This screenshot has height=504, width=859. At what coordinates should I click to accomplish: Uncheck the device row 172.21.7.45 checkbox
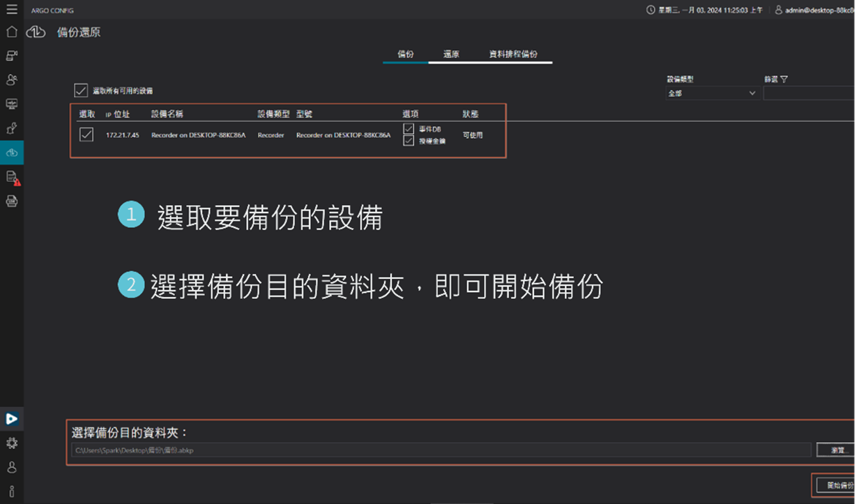pyautogui.click(x=86, y=135)
